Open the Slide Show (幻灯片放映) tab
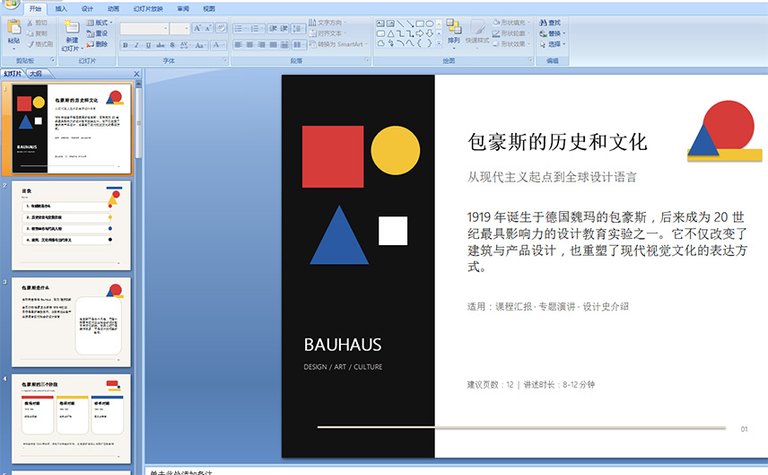The height and width of the screenshot is (475, 768). point(148,8)
